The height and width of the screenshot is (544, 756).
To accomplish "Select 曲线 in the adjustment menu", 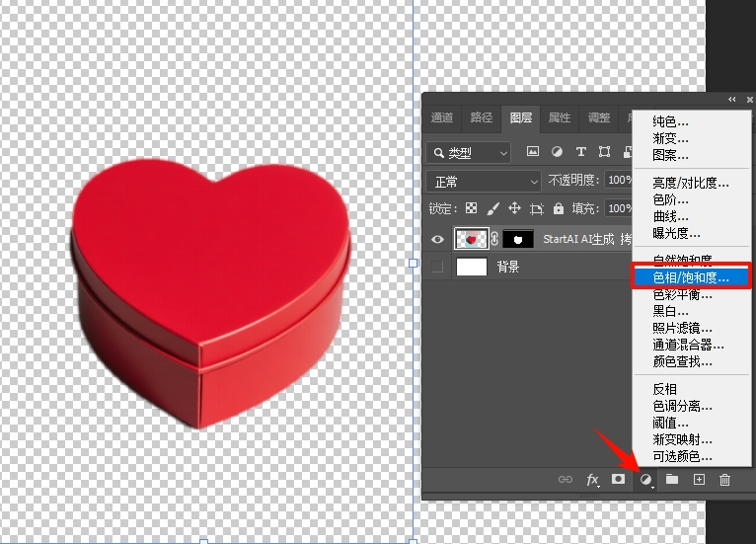I will point(671,216).
